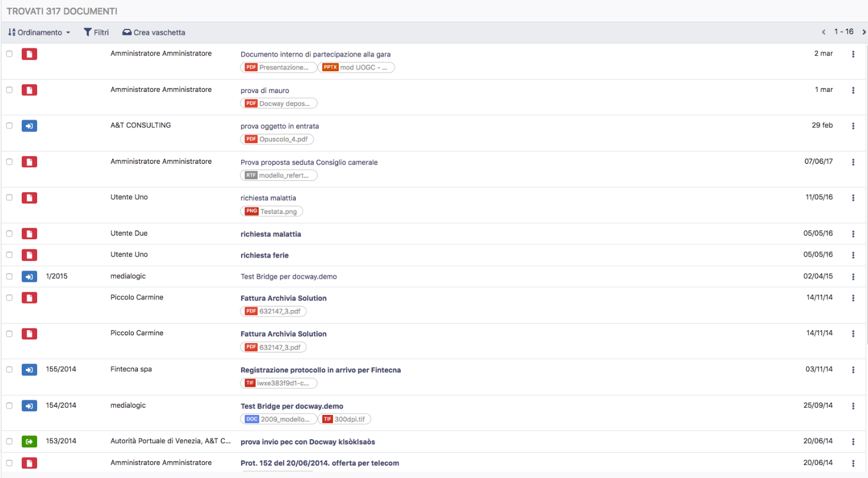This screenshot has width=868, height=478.
Task: Expand the Ordinamento sort dropdown
Action: 39,32
